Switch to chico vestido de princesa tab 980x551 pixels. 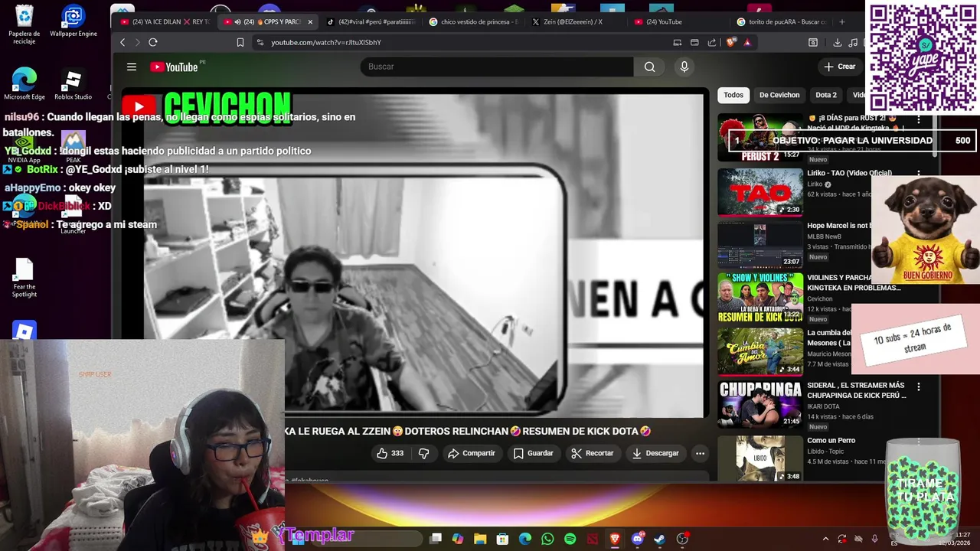[473, 22]
